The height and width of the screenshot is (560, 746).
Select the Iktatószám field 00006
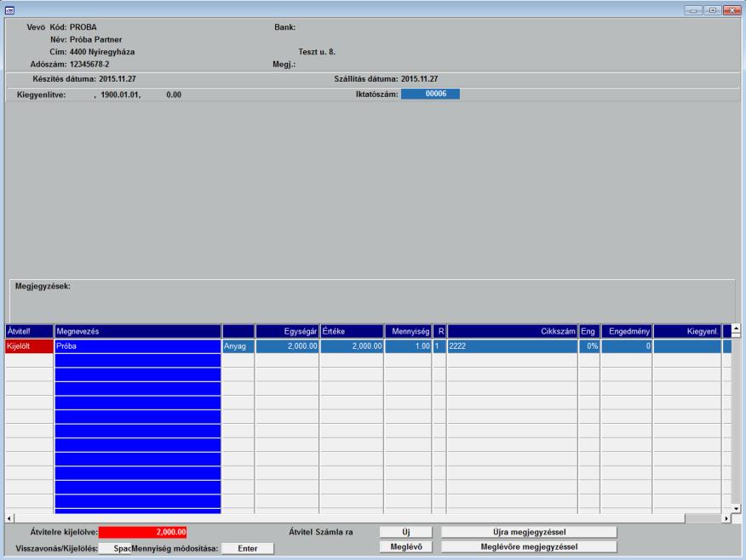point(430,94)
